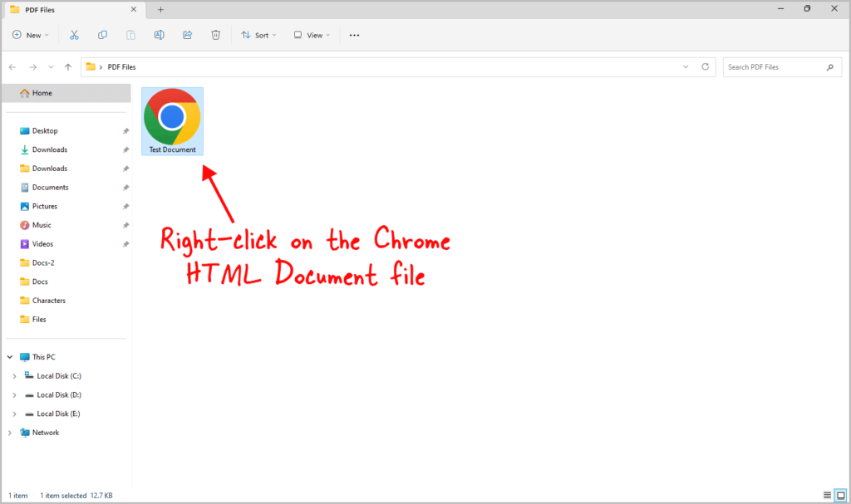Add a new tab with plus button
This screenshot has width=851, height=504.
pyautogui.click(x=160, y=10)
